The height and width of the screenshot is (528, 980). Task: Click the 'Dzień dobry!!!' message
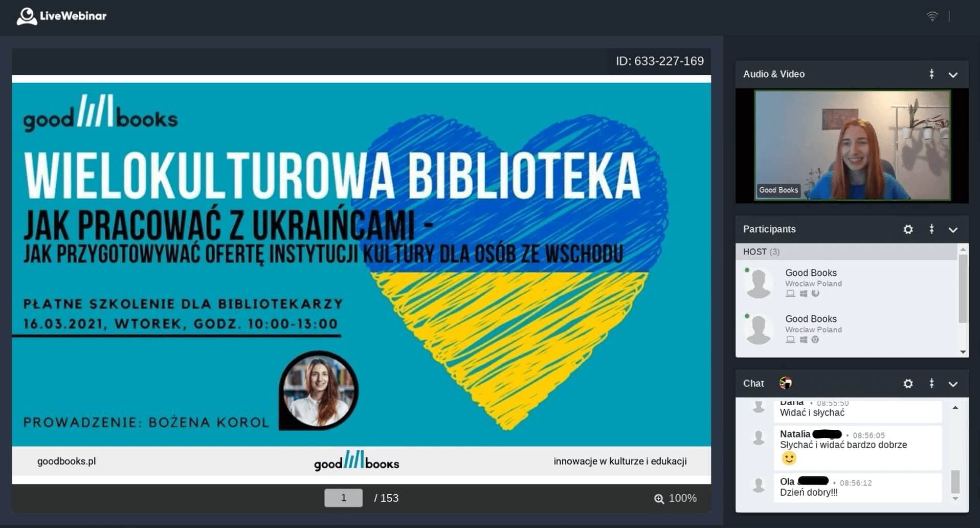(808, 492)
